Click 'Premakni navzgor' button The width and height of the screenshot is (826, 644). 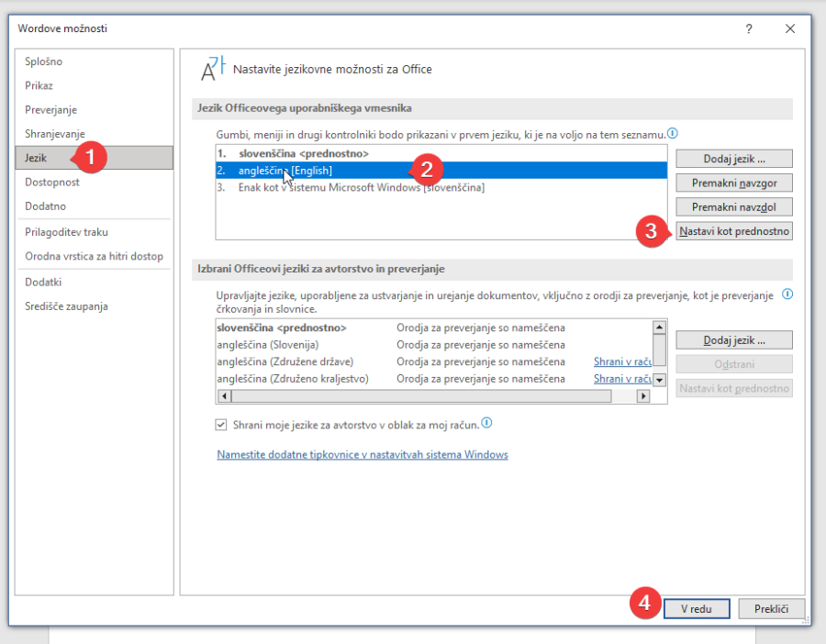[733, 183]
